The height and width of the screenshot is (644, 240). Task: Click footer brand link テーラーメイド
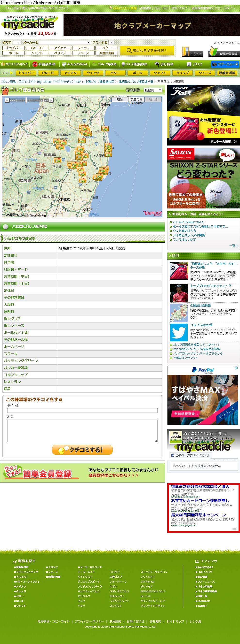tap(86, 572)
